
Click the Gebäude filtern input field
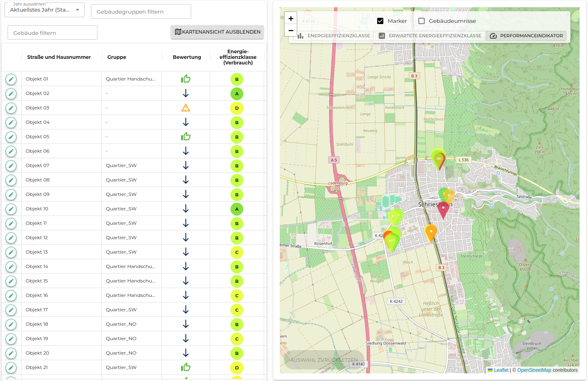coord(53,33)
